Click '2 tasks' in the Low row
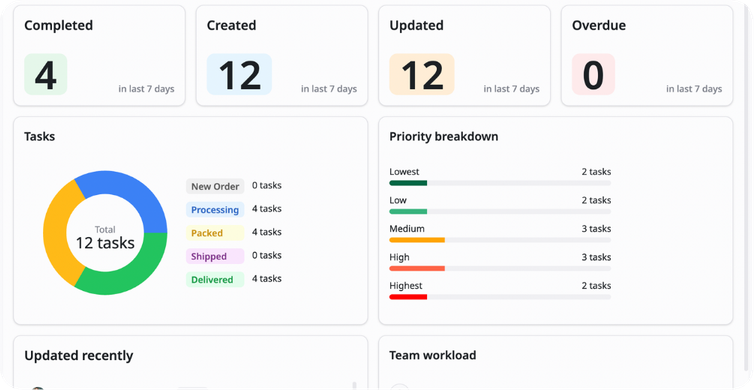 [x=596, y=200]
